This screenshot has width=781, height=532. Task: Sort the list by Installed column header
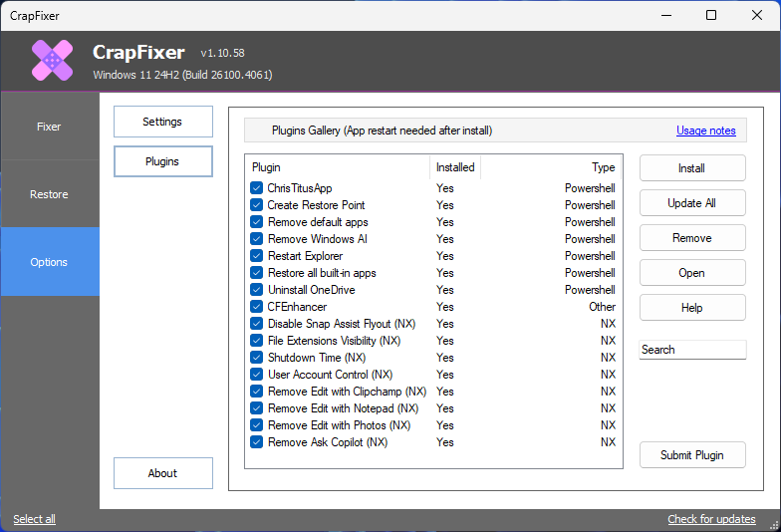pos(455,167)
